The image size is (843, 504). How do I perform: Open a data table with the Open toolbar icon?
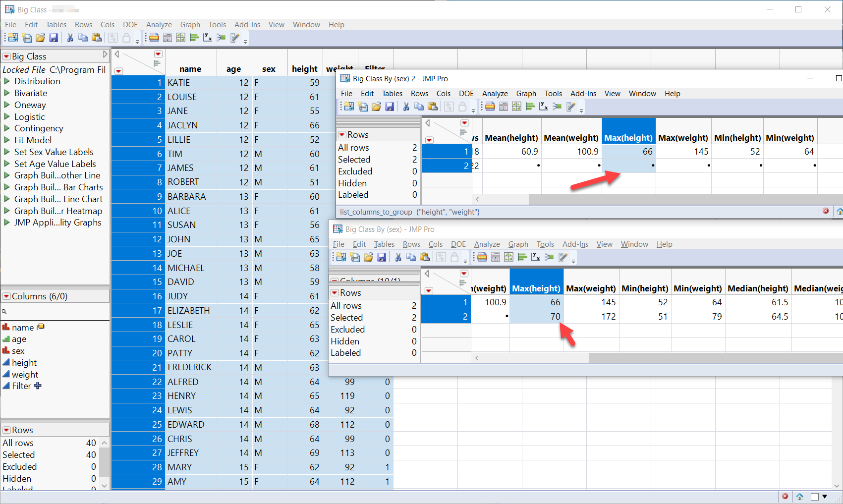(x=41, y=38)
